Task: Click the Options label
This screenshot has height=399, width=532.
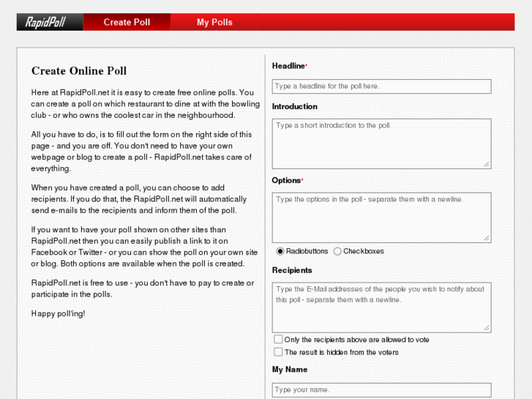Action: (286, 180)
